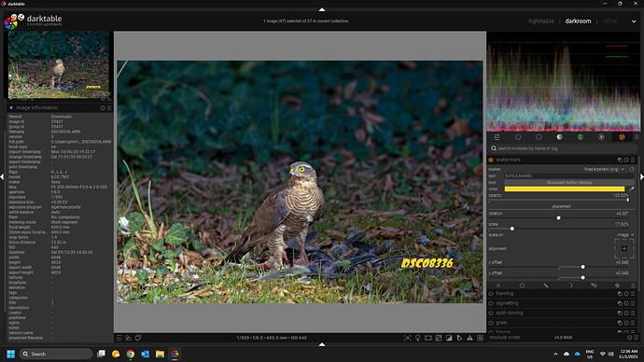Click watermark text input field

click(x=568, y=175)
